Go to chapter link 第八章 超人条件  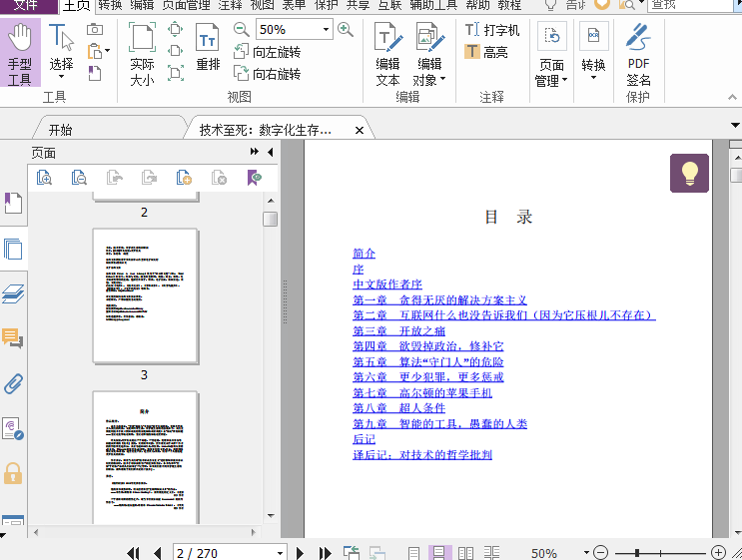tap(398, 407)
